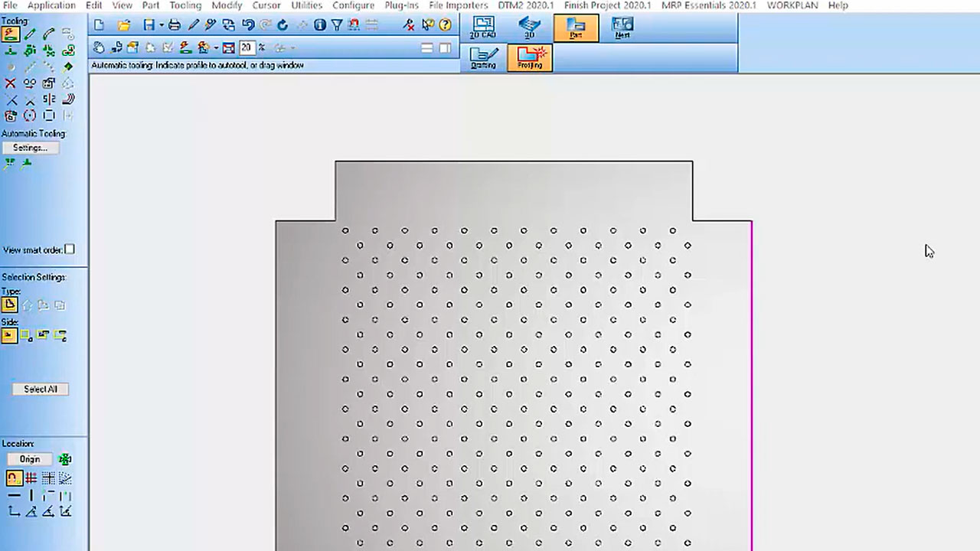Screen dimensions: 980x551
Task: Click the Select All button
Action: (41, 390)
